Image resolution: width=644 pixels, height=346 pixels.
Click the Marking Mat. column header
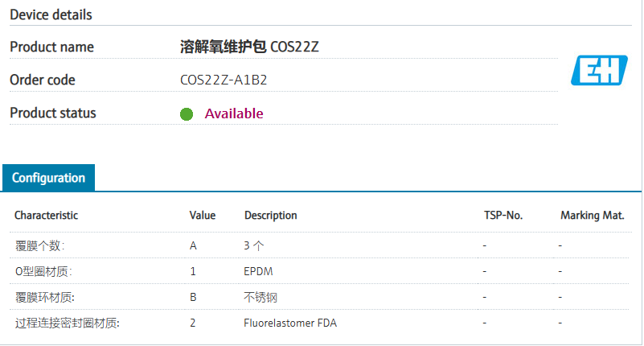pyautogui.click(x=591, y=216)
